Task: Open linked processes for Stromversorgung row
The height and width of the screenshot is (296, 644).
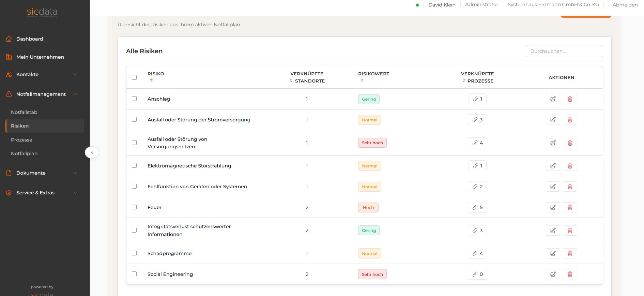Action: click(477, 120)
